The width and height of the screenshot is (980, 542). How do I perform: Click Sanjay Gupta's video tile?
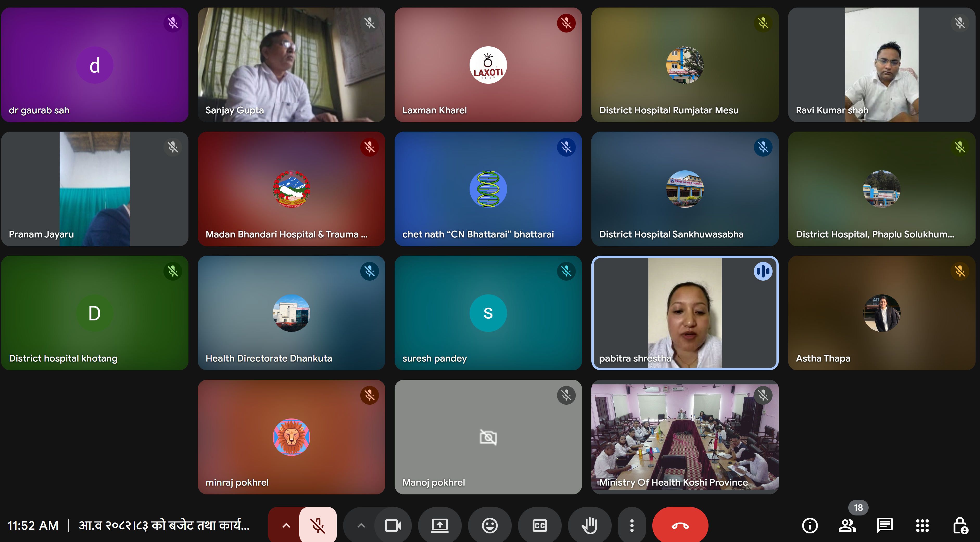(x=291, y=64)
